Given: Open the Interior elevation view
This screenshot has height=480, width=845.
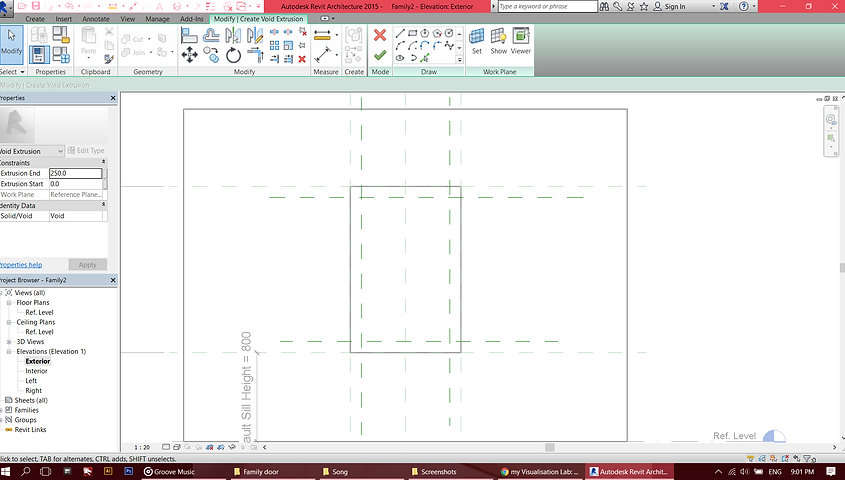Looking at the screenshot, I should [36, 371].
